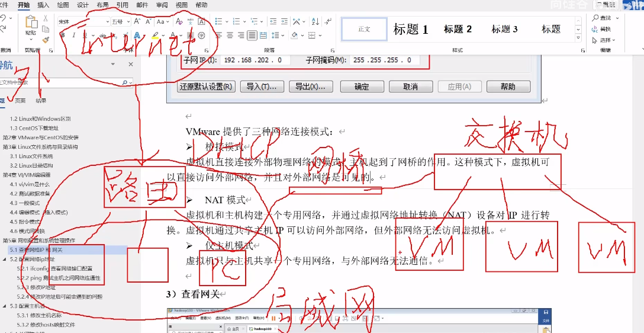Click the Cut scissors icon
Screen dimensions: 644x333
tap(46, 18)
